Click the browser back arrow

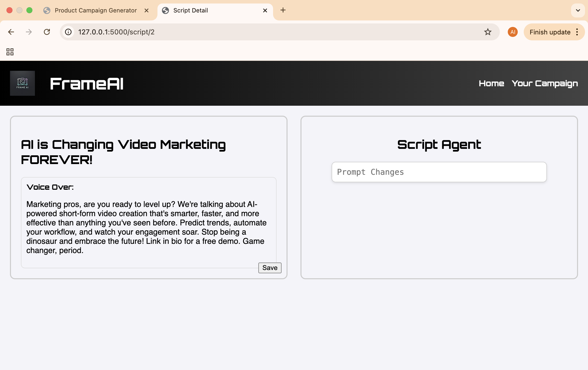[11, 32]
